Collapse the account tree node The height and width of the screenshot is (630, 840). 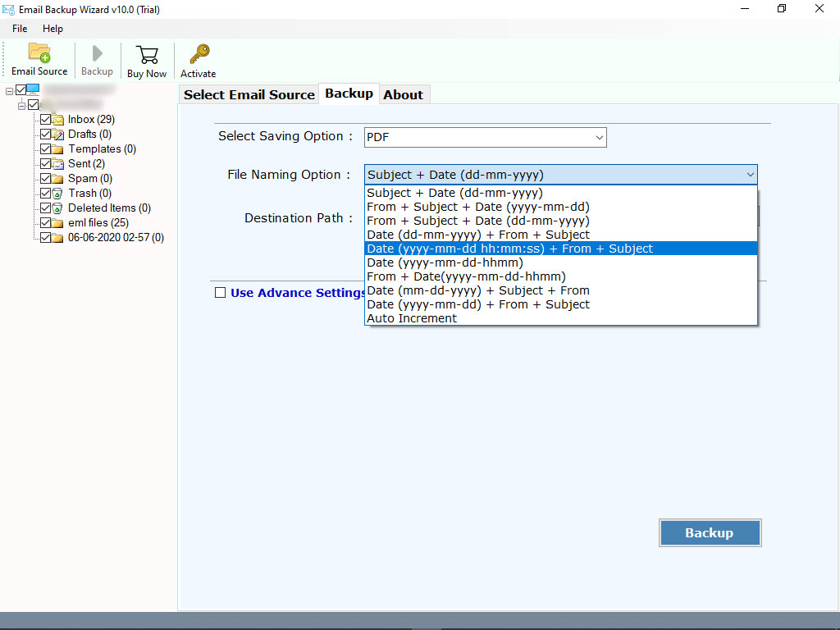coord(22,106)
